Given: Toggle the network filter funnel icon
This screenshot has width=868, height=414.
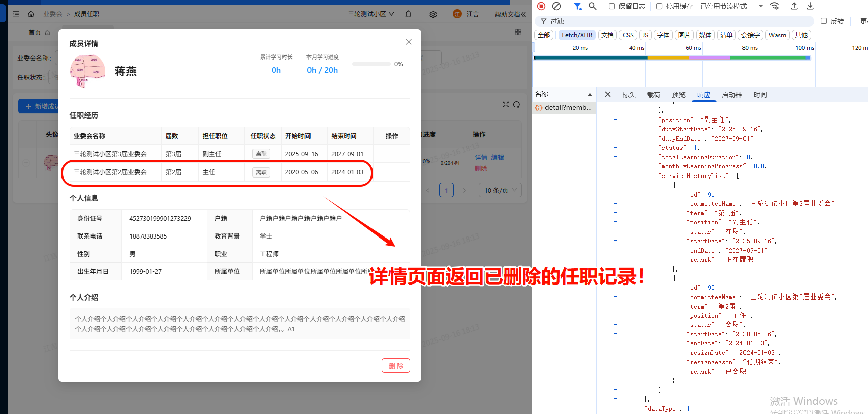Looking at the screenshot, I should point(578,6).
